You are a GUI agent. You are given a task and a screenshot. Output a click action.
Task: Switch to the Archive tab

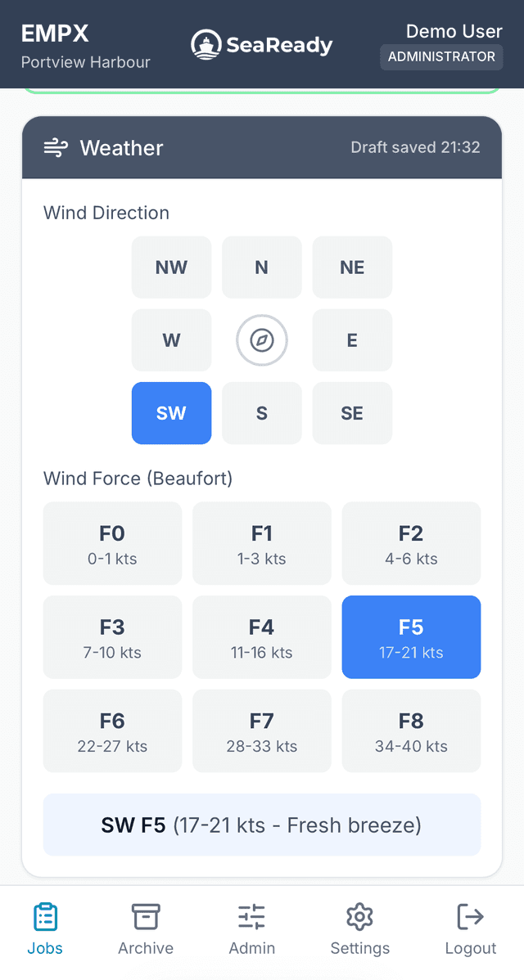pyautogui.click(x=145, y=928)
